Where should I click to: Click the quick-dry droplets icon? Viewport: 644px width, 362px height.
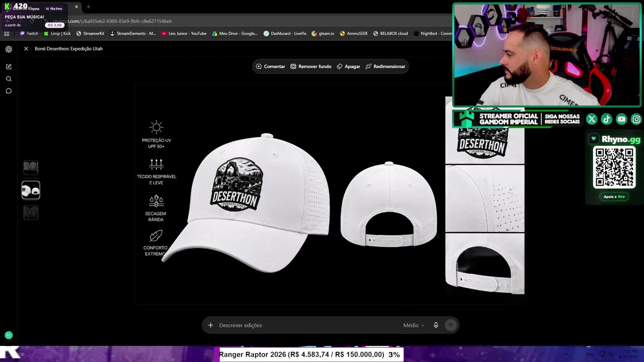click(x=156, y=201)
